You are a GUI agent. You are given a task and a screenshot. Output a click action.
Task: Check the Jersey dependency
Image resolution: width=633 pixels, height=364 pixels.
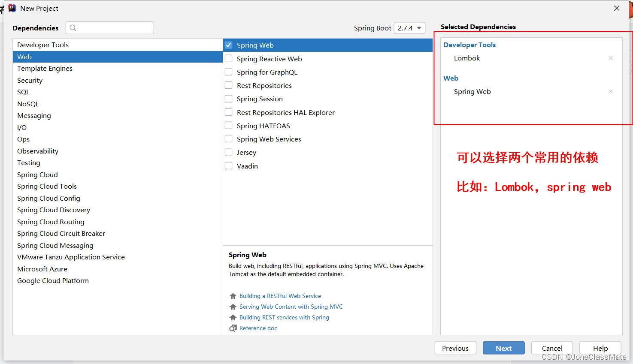[229, 152]
